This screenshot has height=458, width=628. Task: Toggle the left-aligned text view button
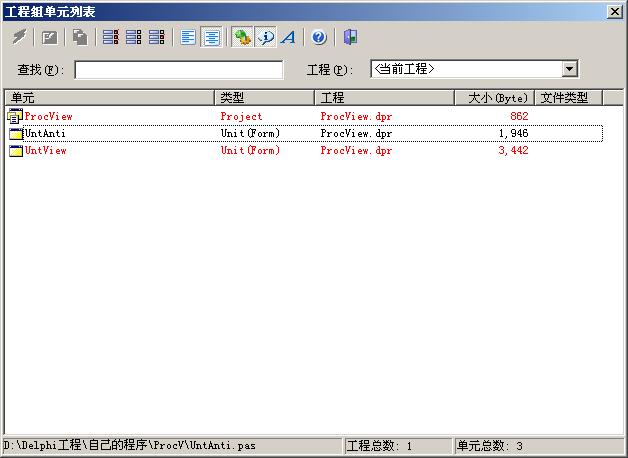coord(188,37)
